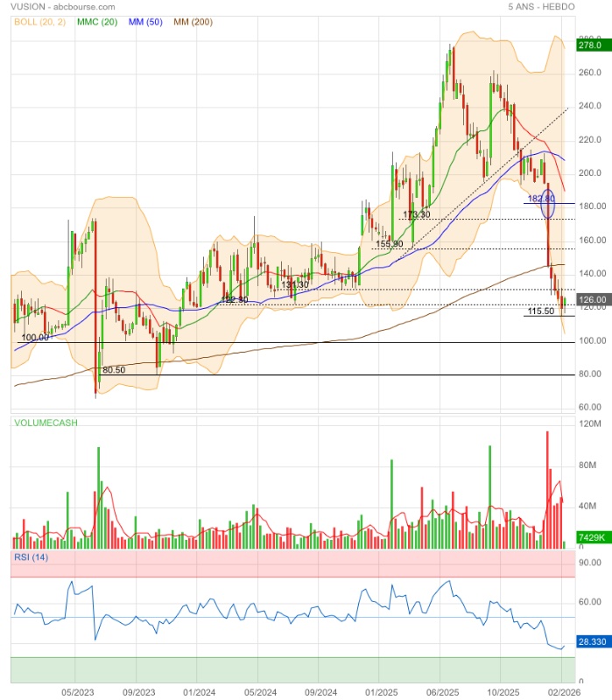
Task: Click the 180.00 price axis label
Action: (592, 206)
